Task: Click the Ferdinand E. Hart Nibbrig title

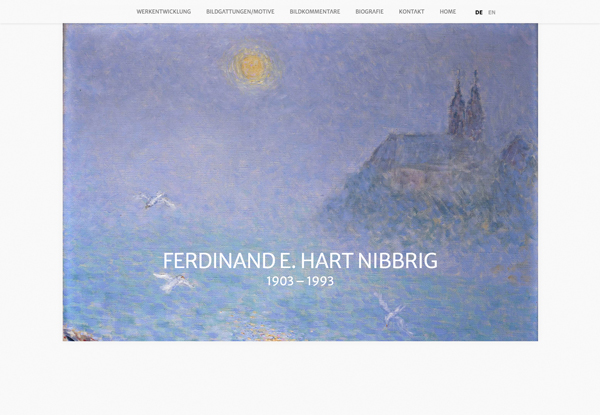Action: (300, 260)
